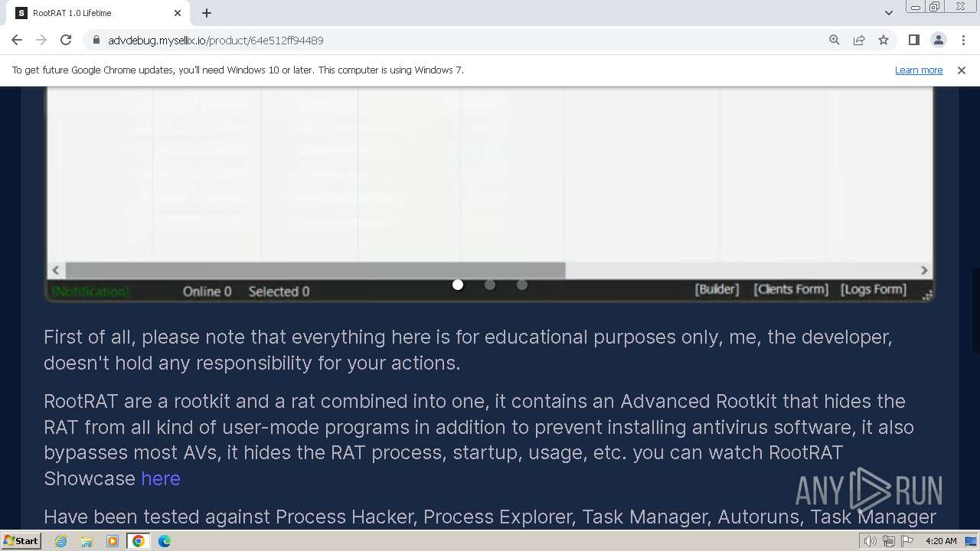Bookmark this tab with the star
The height and width of the screenshot is (551, 980).
(884, 40)
